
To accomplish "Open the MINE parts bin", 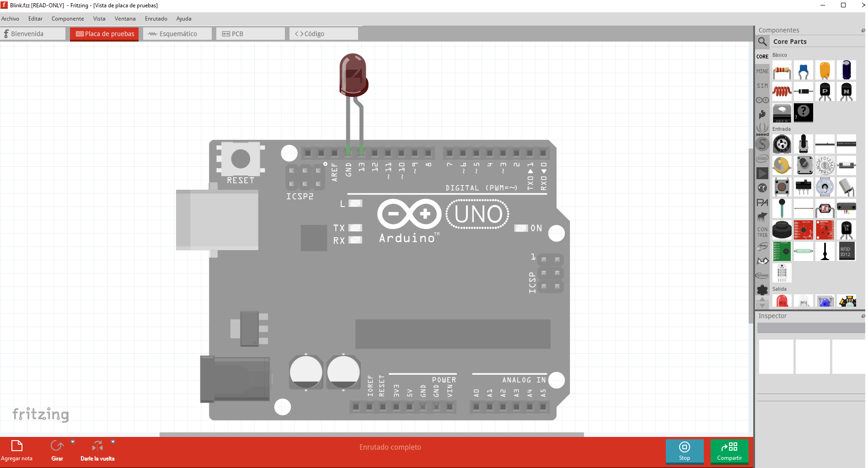I will tap(762, 71).
